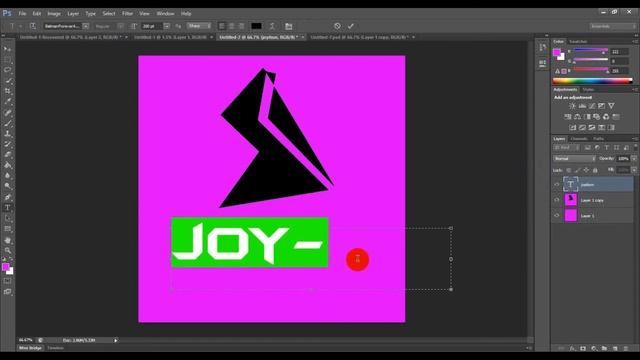
Task: Select the Lasso tool
Action: coord(7,70)
